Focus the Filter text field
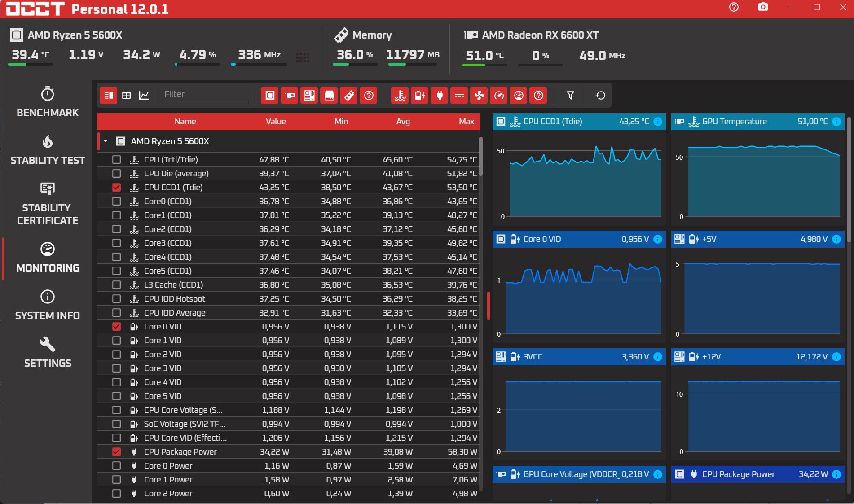The height and width of the screenshot is (504, 854). tap(206, 94)
